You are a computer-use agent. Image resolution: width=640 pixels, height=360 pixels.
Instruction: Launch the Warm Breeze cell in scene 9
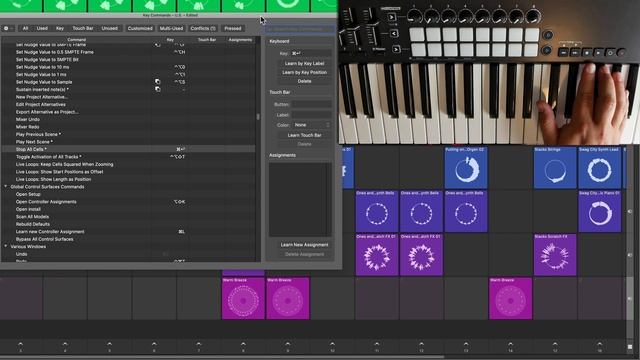[x=288, y=298]
